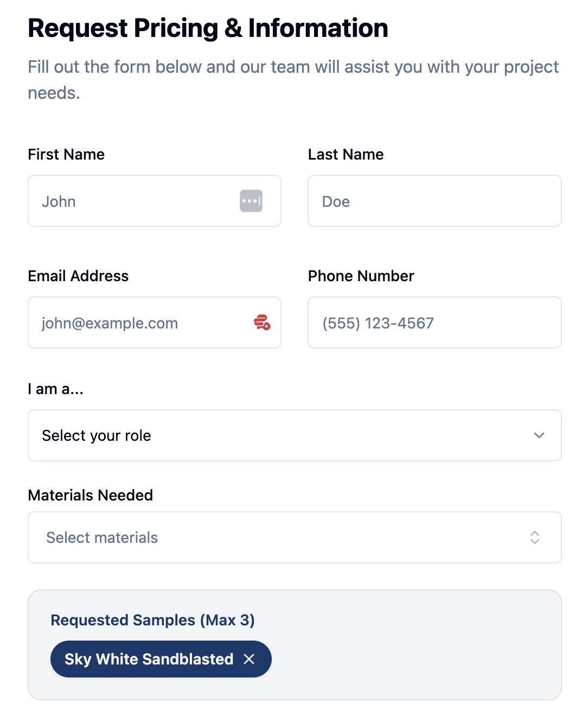The width and height of the screenshot is (588, 722).
Task: Click the up-down arrows in materials selector
Action: coord(535,537)
